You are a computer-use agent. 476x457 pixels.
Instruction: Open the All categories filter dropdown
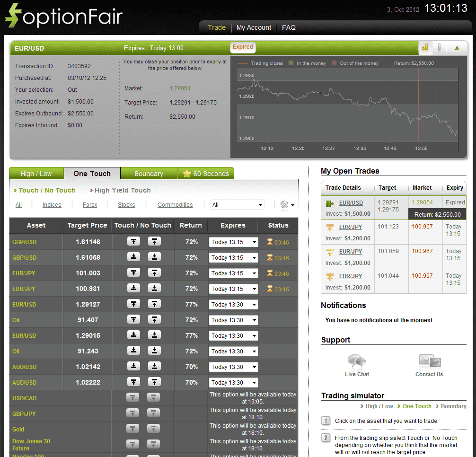237,204
